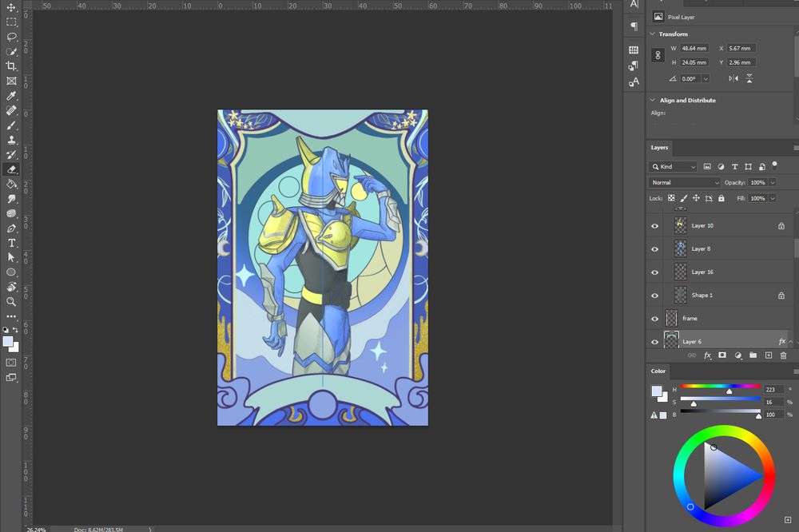Hide Layer 10 visibility

(x=655, y=226)
